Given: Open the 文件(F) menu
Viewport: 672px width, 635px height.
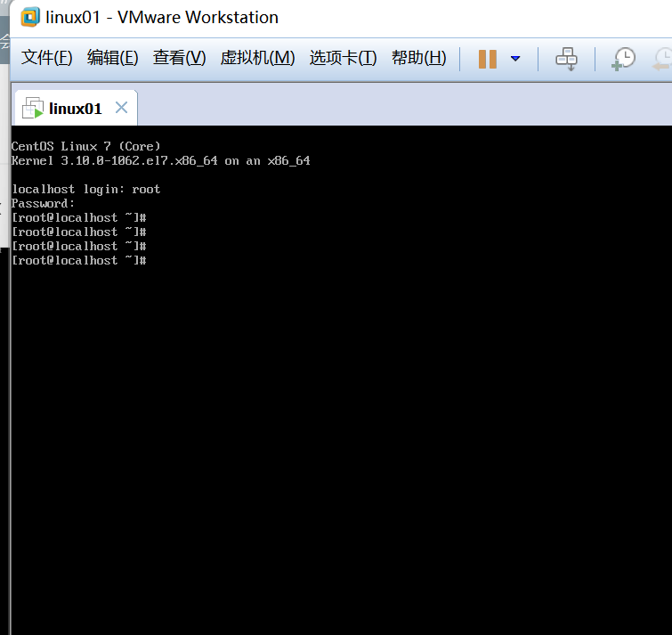Looking at the screenshot, I should (x=46, y=58).
